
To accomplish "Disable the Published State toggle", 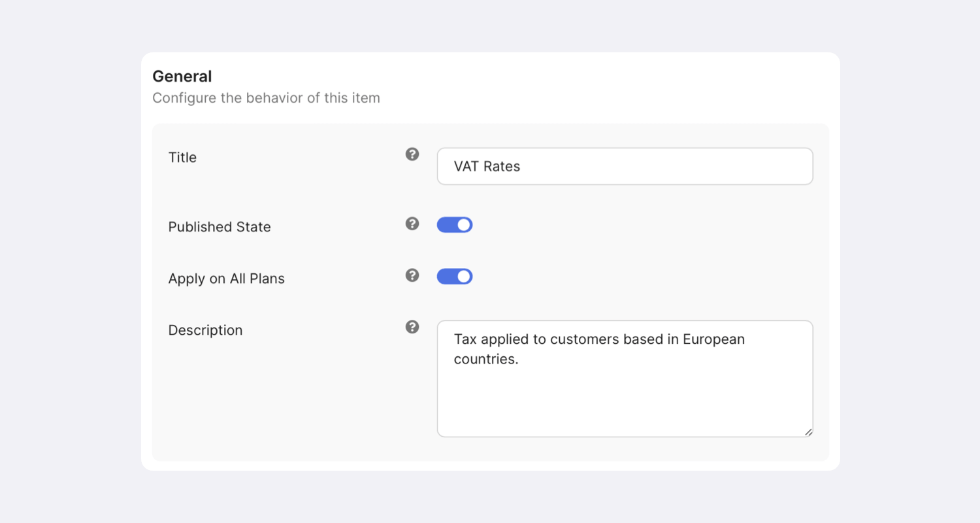I will point(455,225).
